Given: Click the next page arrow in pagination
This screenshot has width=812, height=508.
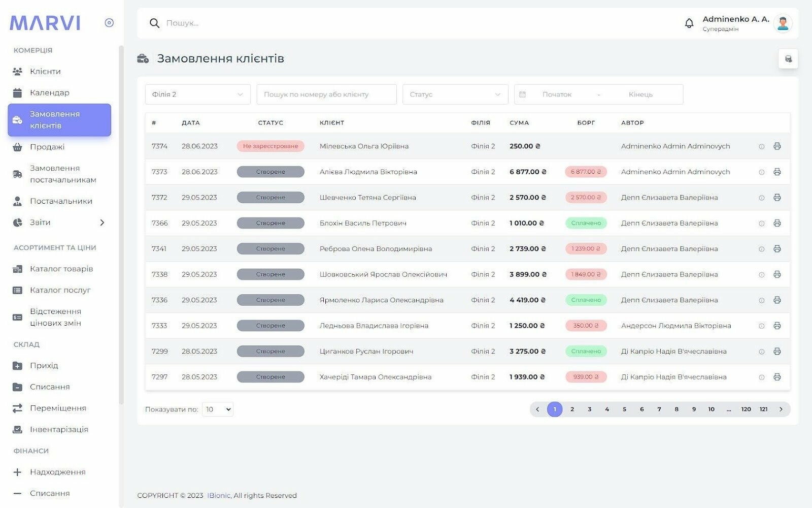Looking at the screenshot, I should coord(781,409).
